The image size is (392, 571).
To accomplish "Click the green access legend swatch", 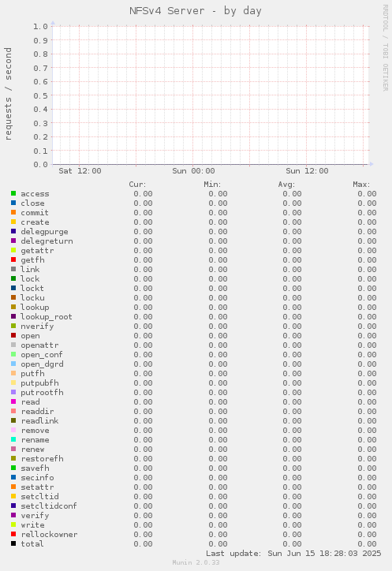I will click(x=13, y=193).
